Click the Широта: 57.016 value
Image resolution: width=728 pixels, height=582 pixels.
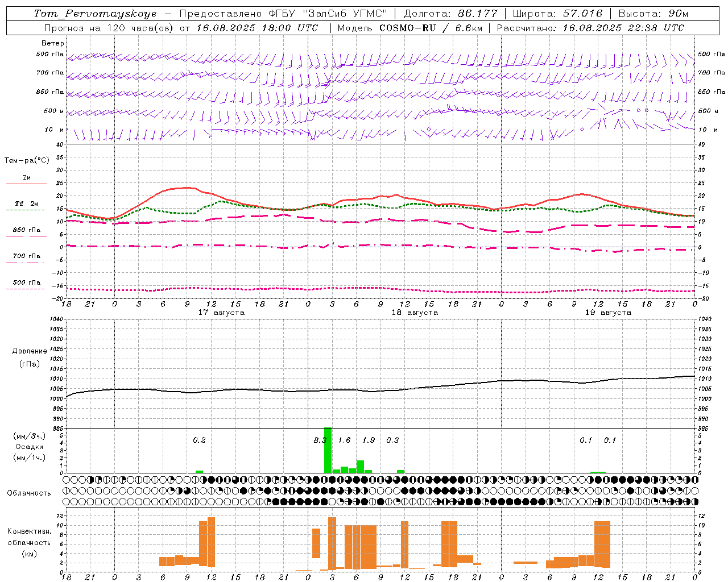557,14
